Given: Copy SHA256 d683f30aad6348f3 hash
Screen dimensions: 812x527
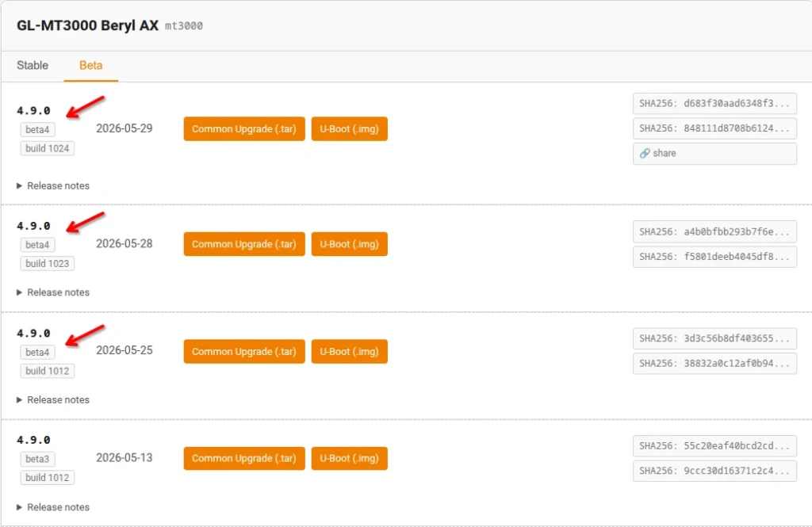Looking at the screenshot, I should pyautogui.click(x=714, y=104).
